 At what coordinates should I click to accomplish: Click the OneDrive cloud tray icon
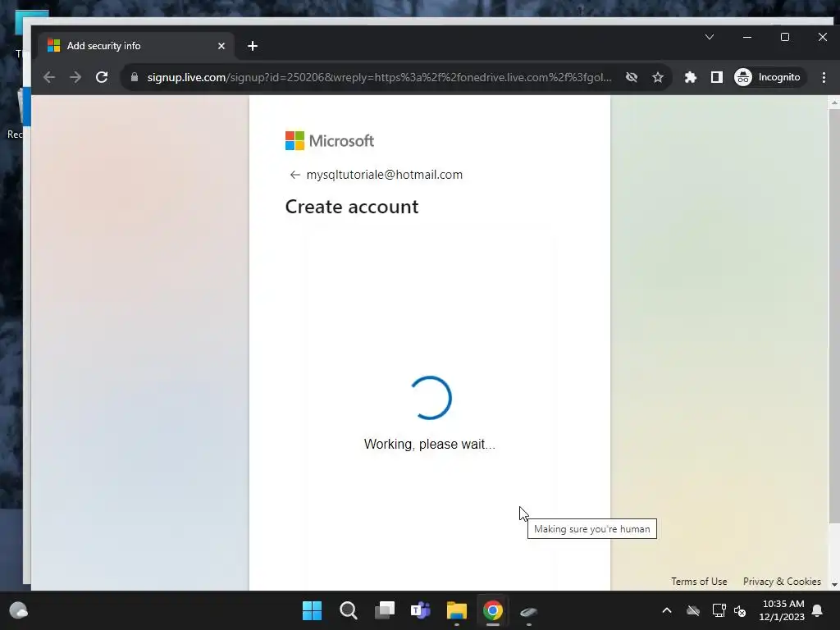tap(693, 610)
